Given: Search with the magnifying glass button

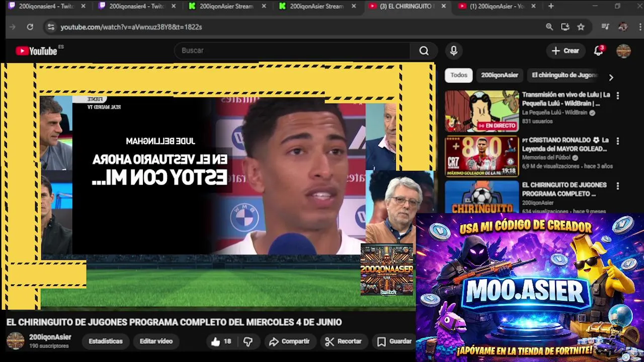Looking at the screenshot, I should point(424,51).
